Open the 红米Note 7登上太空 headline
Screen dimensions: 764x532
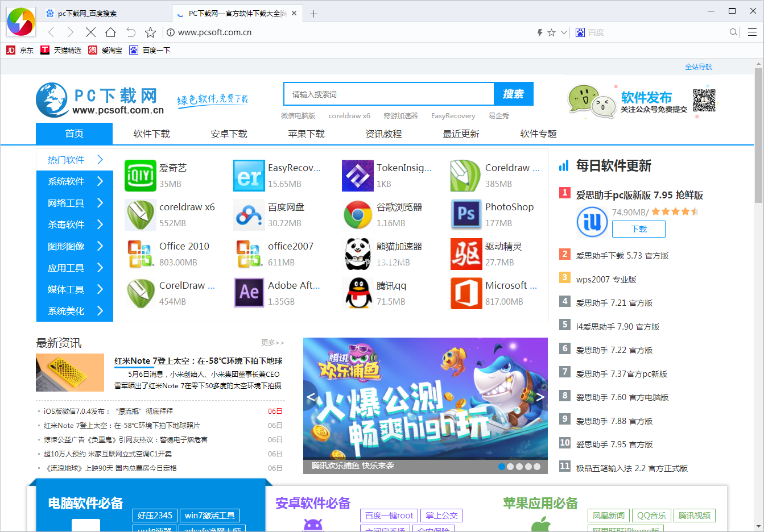(199, 361)
